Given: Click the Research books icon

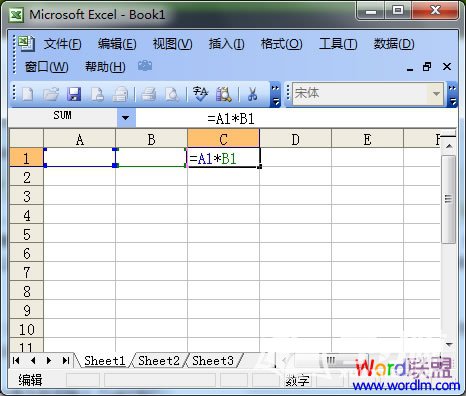Looking at the screenshot, I should (224, 94).
